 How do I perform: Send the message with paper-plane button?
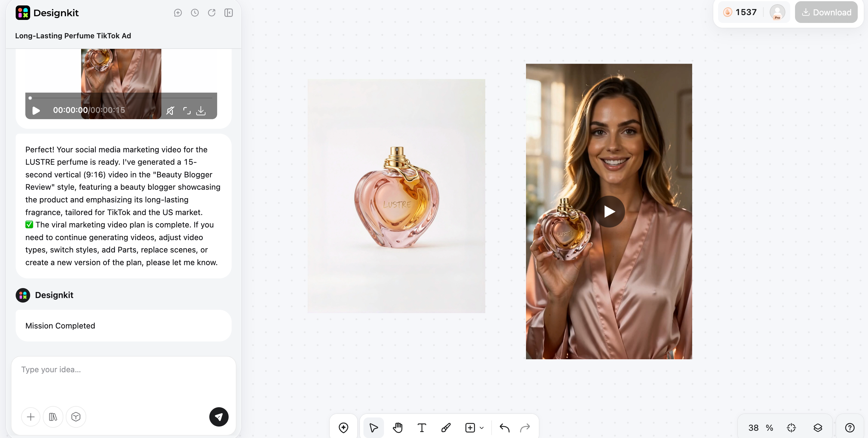(219, 417)
